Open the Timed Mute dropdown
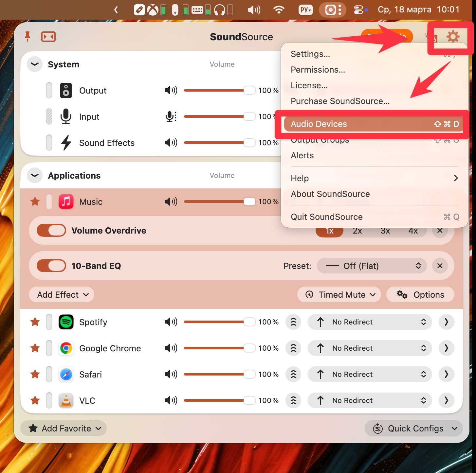 click(x=339, y=295)
